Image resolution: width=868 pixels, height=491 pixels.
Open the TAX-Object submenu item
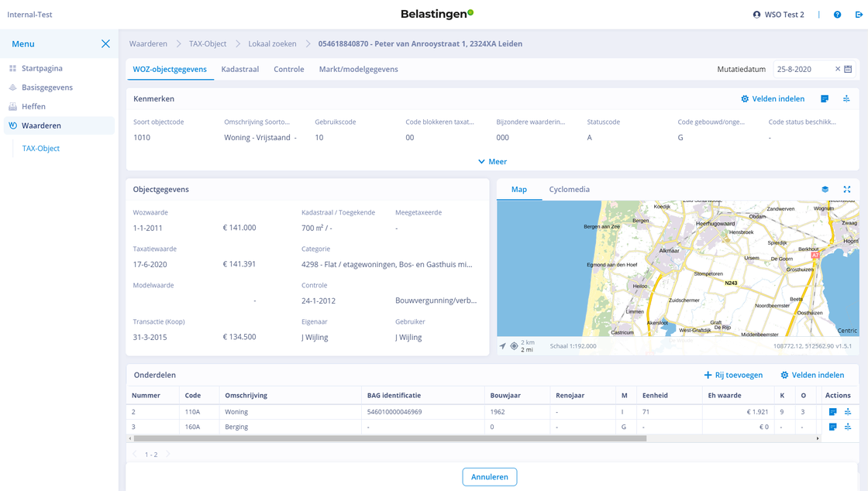click(x=41, y=148)
